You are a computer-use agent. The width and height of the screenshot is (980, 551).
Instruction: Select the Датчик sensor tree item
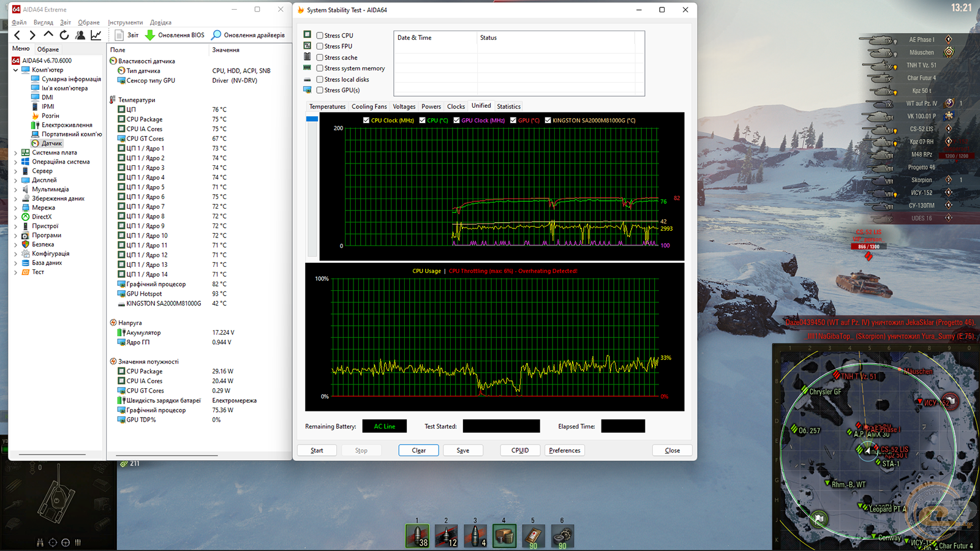[x=51, y=143]
